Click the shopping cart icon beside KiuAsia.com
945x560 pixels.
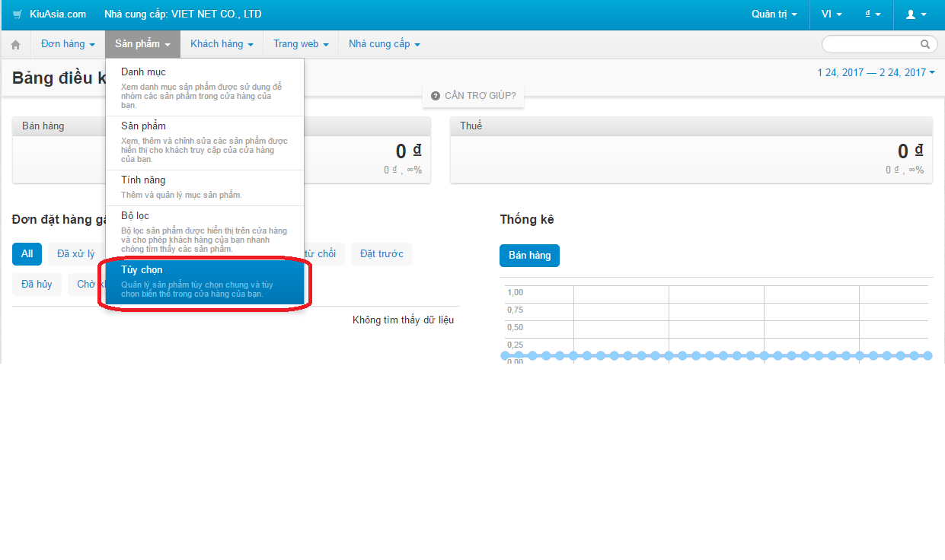coord(18,14)
